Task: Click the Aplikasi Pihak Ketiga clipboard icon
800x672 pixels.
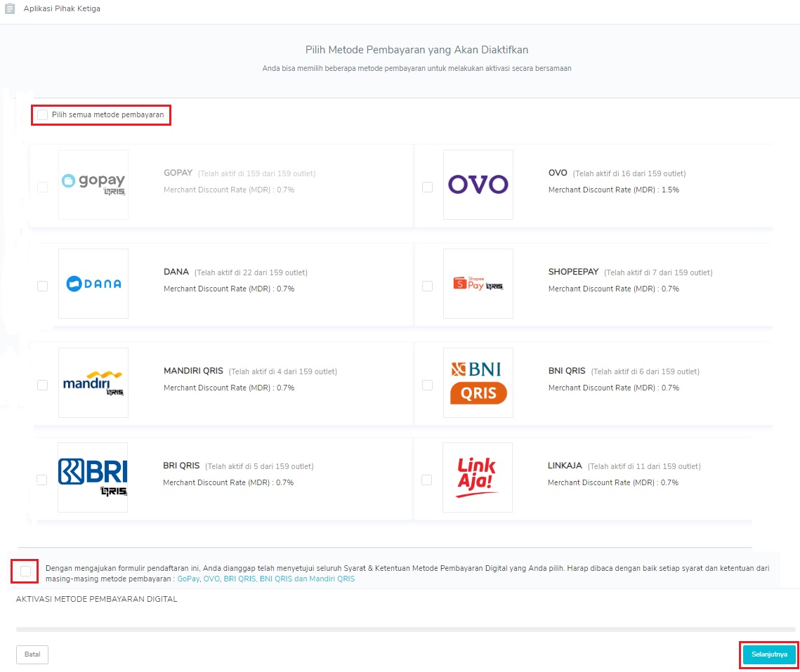Action: click(10, 8)
